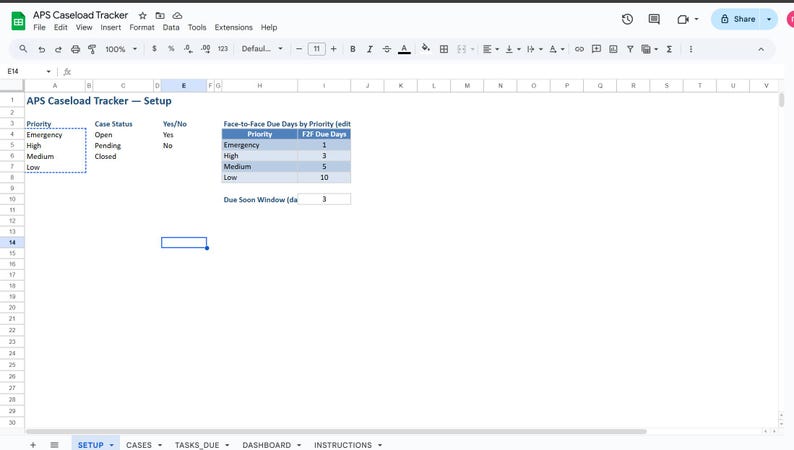Viewport: 794px width, 450px height.
Task: Switch to the DASHBOARD sheet tab
Action: (x=266, y=444)
